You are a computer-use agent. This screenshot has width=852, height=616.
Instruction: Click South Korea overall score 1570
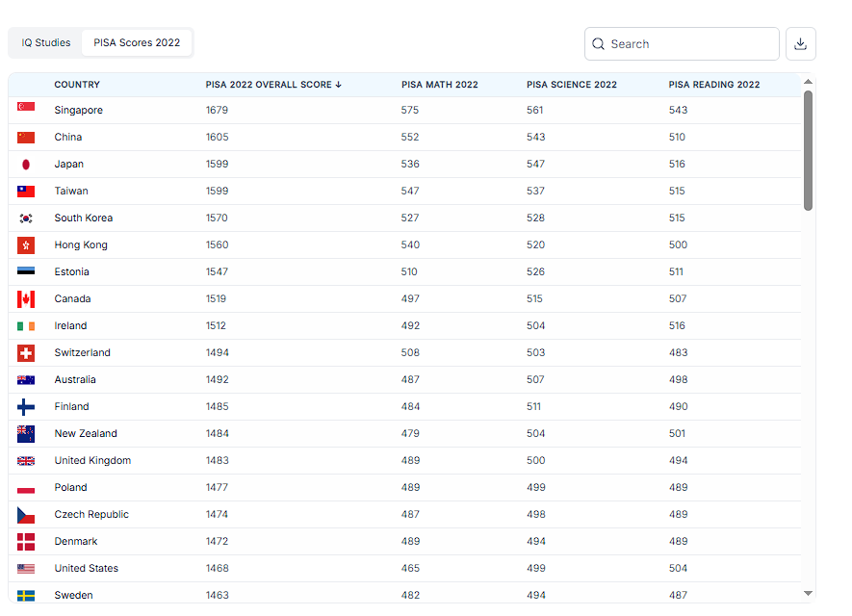coord(217,218)
